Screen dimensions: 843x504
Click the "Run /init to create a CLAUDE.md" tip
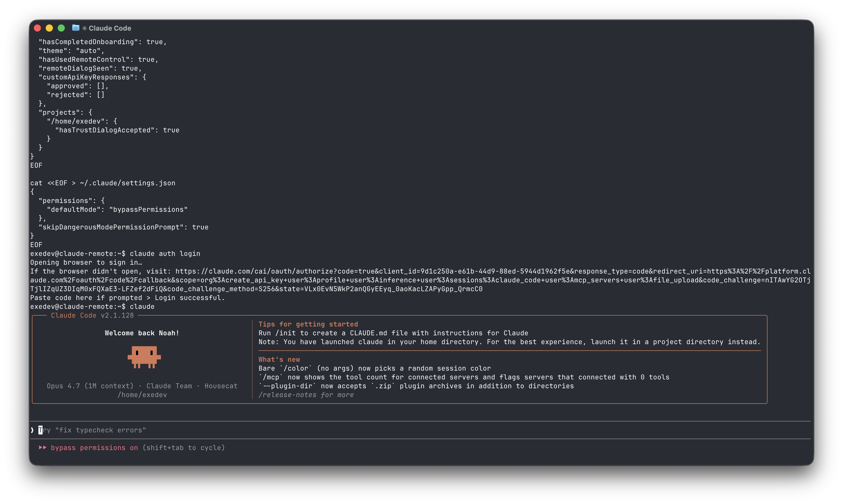(x=393, y=333)
